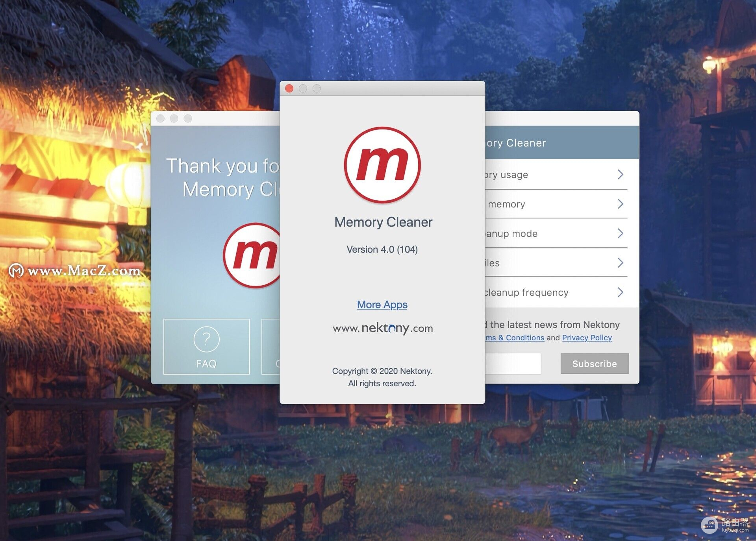Open the 'anup mode' row label
Viewport: 756px width, 541px height.
point(511,233)
